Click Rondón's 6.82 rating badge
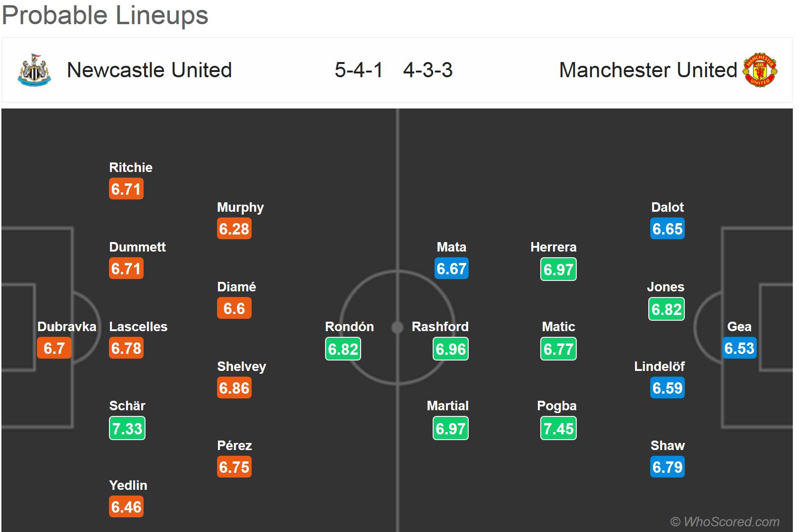 point(343,349)
